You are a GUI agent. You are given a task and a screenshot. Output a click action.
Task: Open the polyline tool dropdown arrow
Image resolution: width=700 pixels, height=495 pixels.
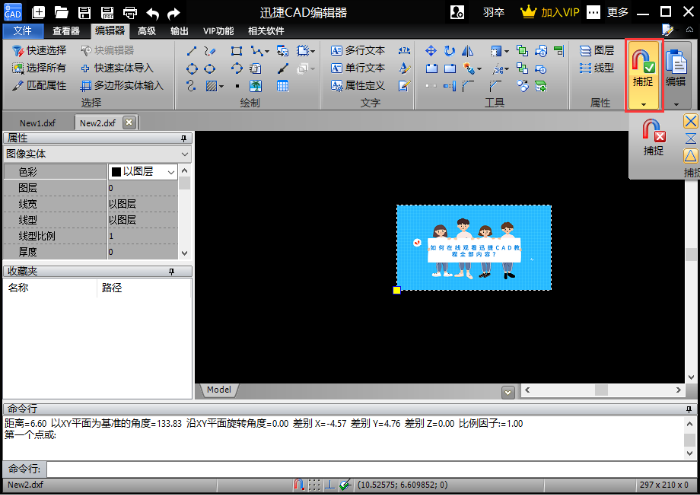click(267, 51)
